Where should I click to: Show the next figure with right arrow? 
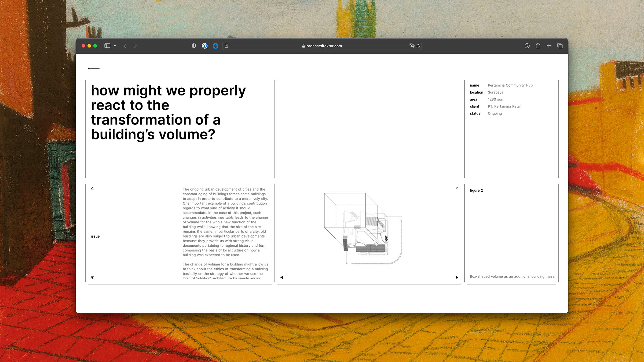[457, 277]
